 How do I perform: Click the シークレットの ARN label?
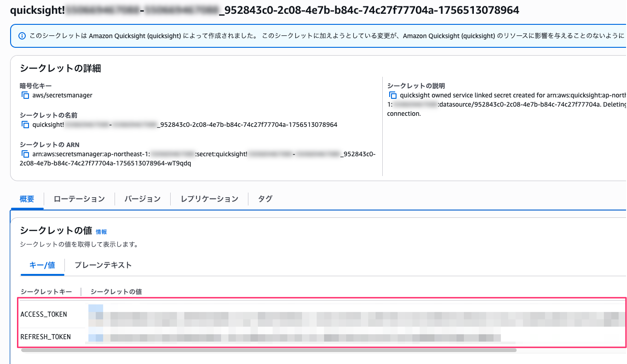[50, 145]
